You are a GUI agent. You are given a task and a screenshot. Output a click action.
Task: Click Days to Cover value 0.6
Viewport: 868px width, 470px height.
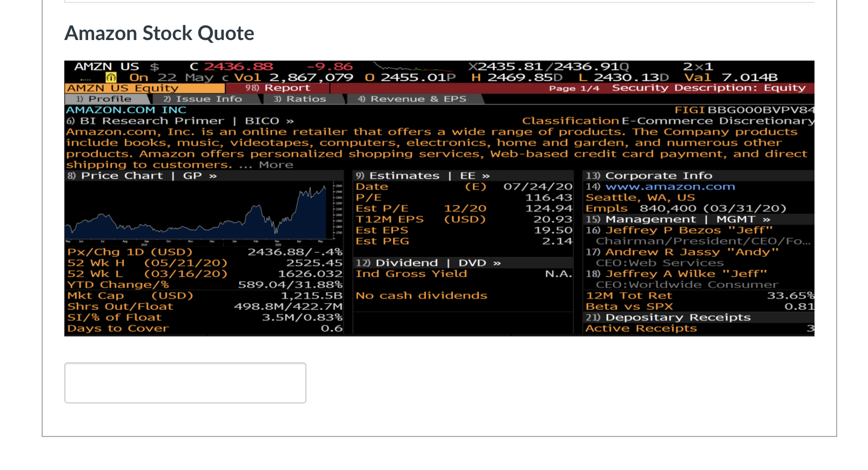click(x=331, y=328)
